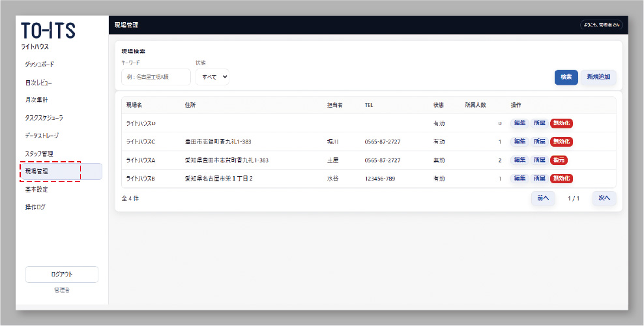Go to next page with 次へ

(604, 198)
